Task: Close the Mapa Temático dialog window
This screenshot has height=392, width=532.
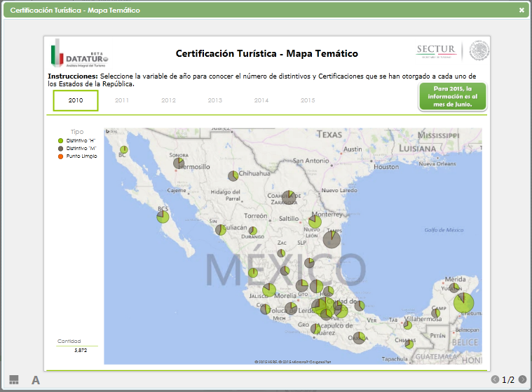Action: point(521,11)
